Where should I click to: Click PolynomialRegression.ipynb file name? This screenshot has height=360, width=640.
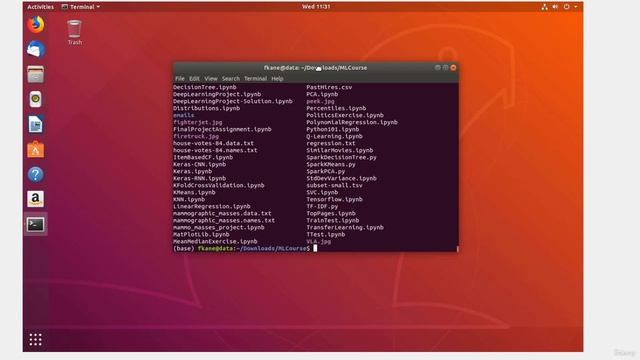(x=352, y=122)
